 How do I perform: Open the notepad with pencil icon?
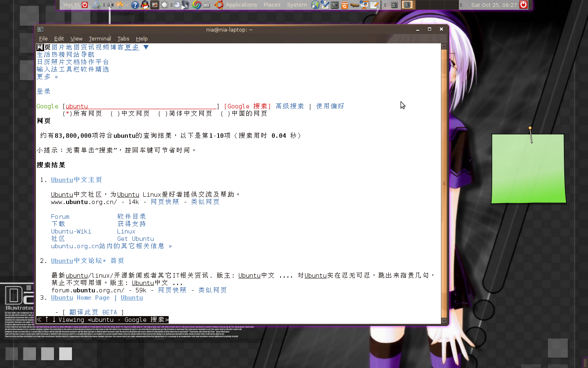click(374, 5)
